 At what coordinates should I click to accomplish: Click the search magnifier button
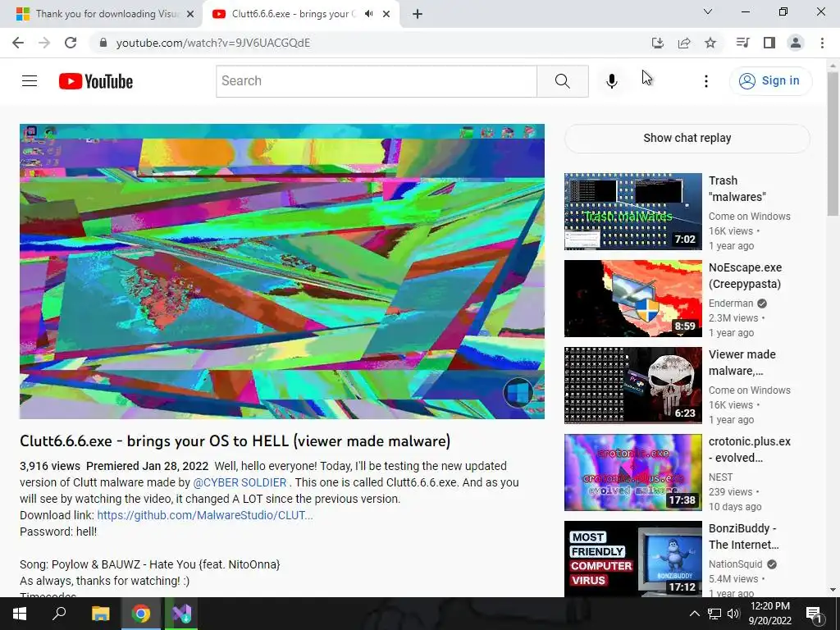click(562, 81)
